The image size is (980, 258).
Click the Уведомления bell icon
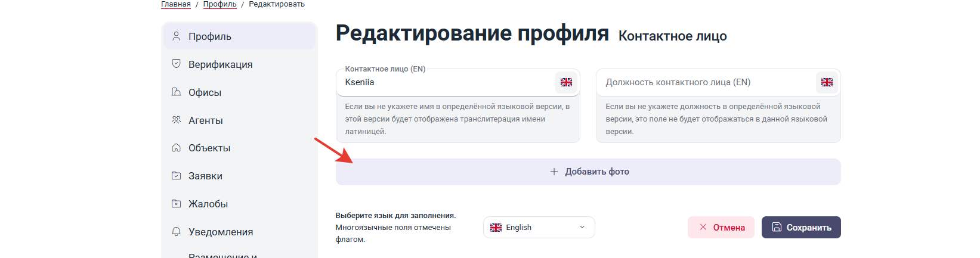click(x=176, y=232)
